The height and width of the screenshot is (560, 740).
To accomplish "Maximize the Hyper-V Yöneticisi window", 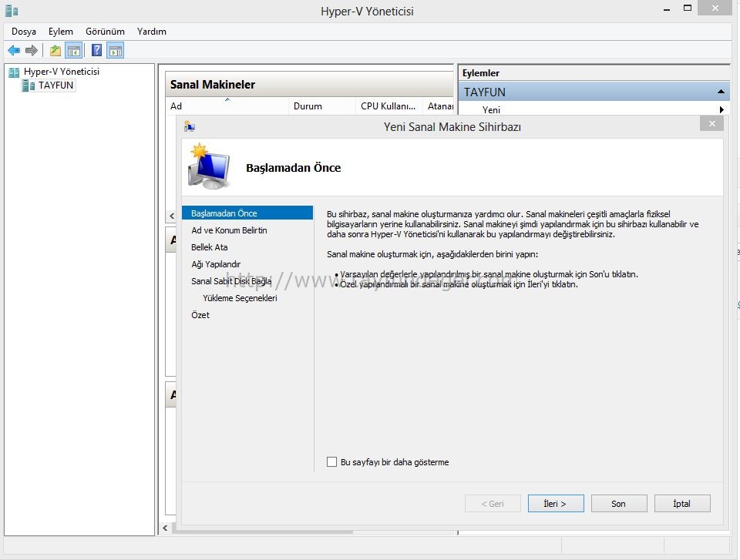I will (687, 8).
